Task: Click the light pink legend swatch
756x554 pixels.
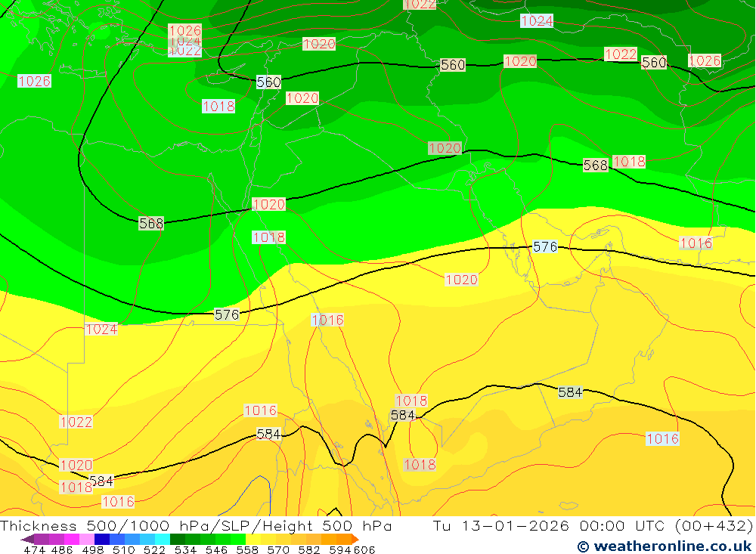Action: (x=87, y=539)
